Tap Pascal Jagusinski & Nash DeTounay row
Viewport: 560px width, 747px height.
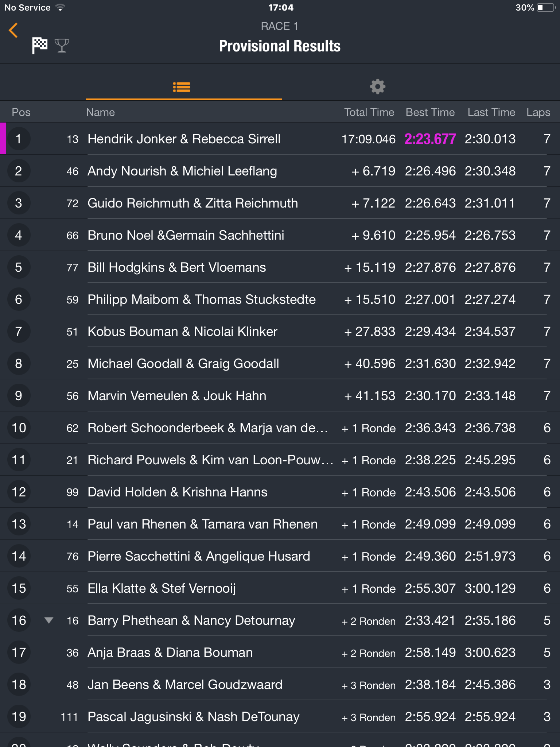(280, 716)
